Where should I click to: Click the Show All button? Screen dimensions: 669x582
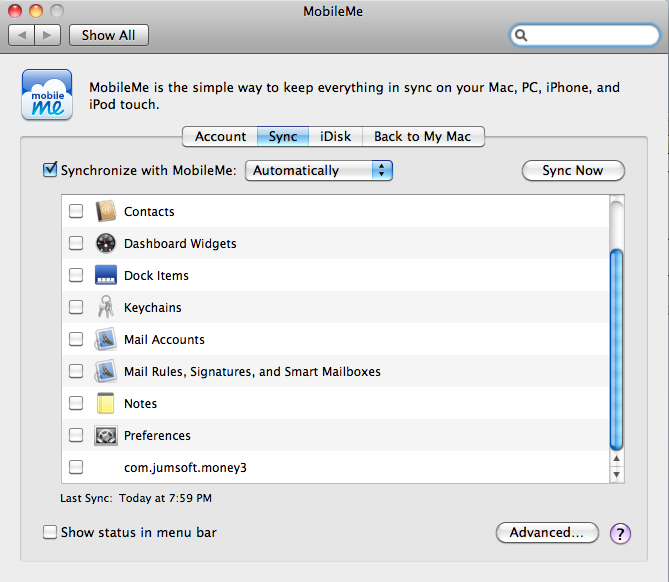pos(109,35)
